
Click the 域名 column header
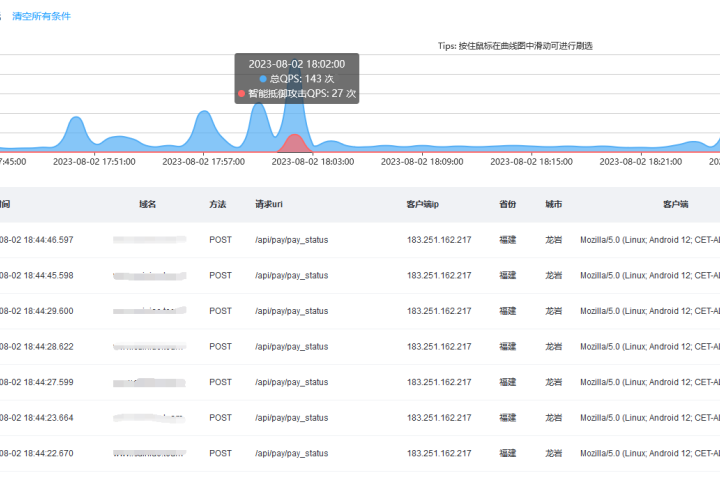click(x=148, y=204)
